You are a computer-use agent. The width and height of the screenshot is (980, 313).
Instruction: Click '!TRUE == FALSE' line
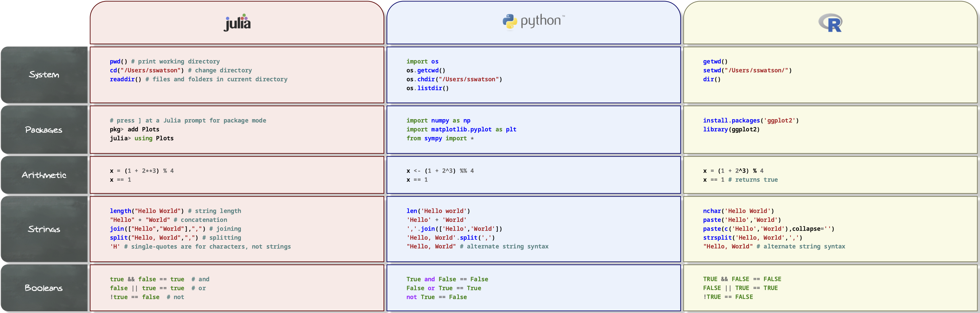click(x=728, y=297)
